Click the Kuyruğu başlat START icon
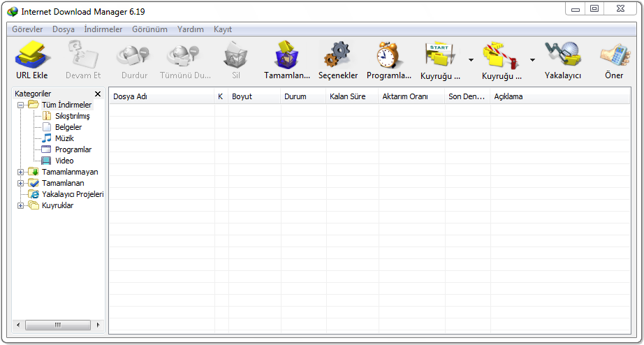 [440, 54]
